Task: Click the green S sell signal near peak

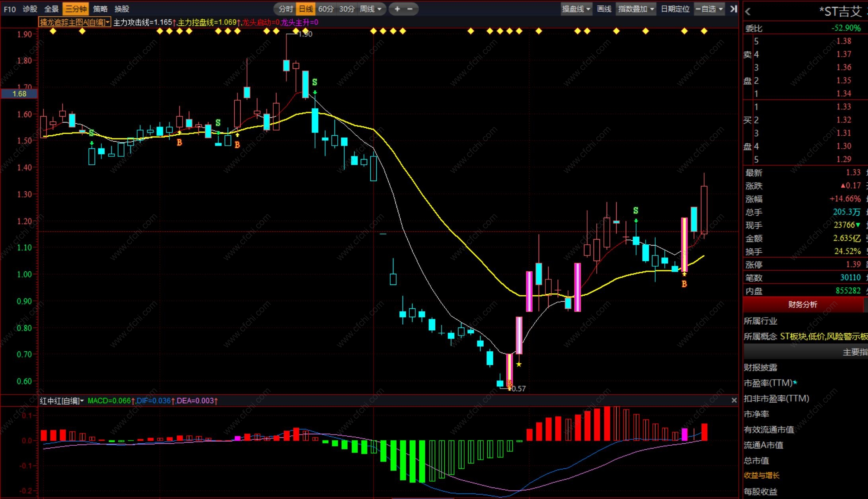Action: point(315,82)
